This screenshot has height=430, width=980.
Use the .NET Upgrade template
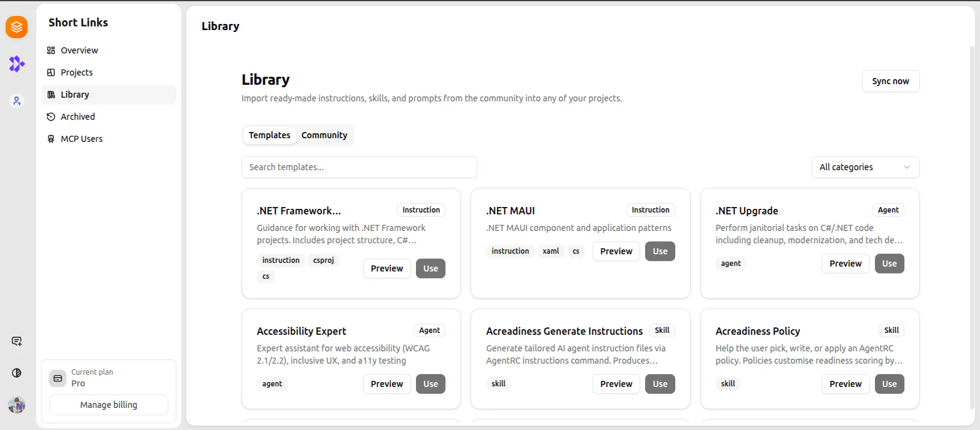(x=889, y=264)
